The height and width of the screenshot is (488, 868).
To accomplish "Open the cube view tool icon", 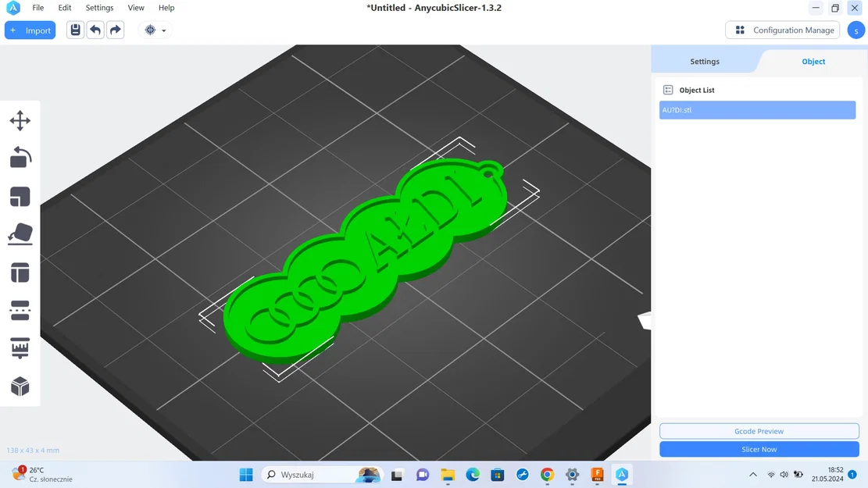I will [x=20, y=386].
